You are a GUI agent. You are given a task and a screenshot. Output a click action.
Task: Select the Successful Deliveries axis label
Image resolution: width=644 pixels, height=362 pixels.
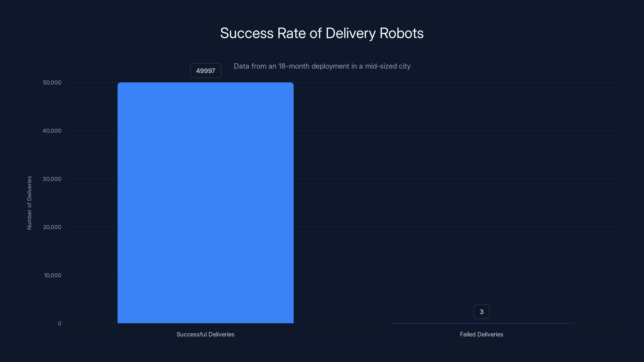(x=205, y=334)
